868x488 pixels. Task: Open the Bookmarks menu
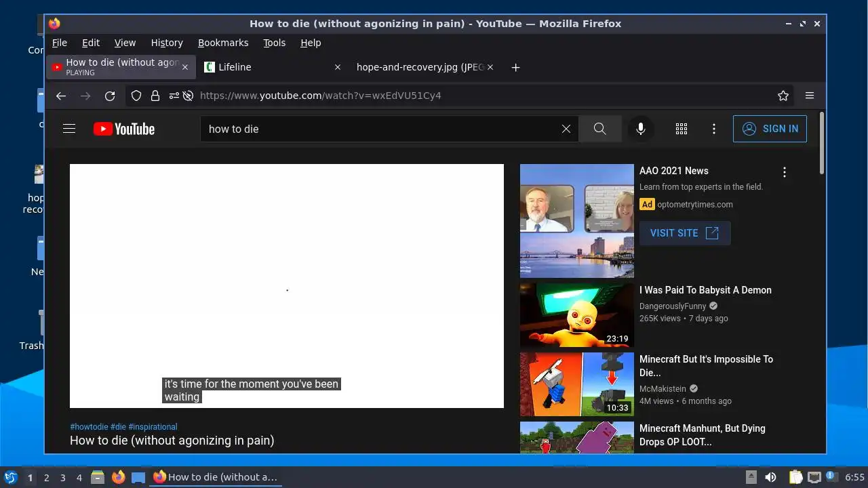[x=223, y=43]
